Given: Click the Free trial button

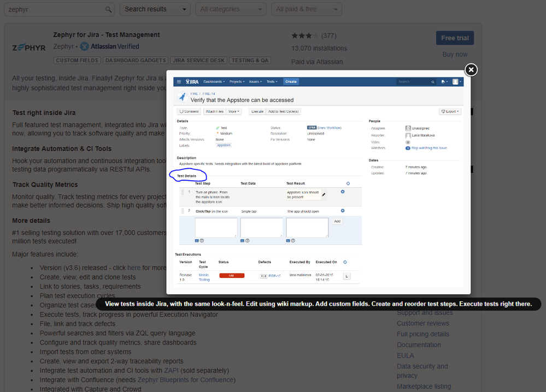Looking at the screenshot, I should pos(455,38).
